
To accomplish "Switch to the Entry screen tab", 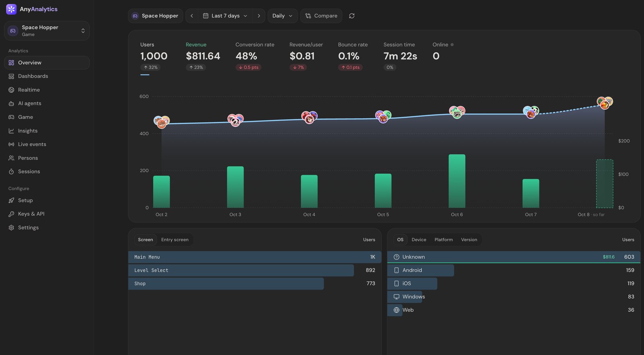I will point(175,239).
